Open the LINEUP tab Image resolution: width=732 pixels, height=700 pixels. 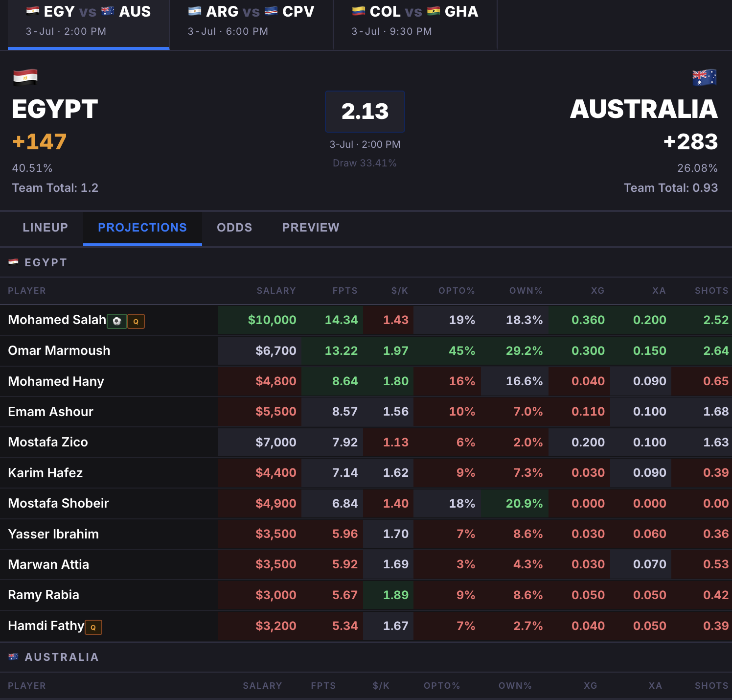click(46, 228)
